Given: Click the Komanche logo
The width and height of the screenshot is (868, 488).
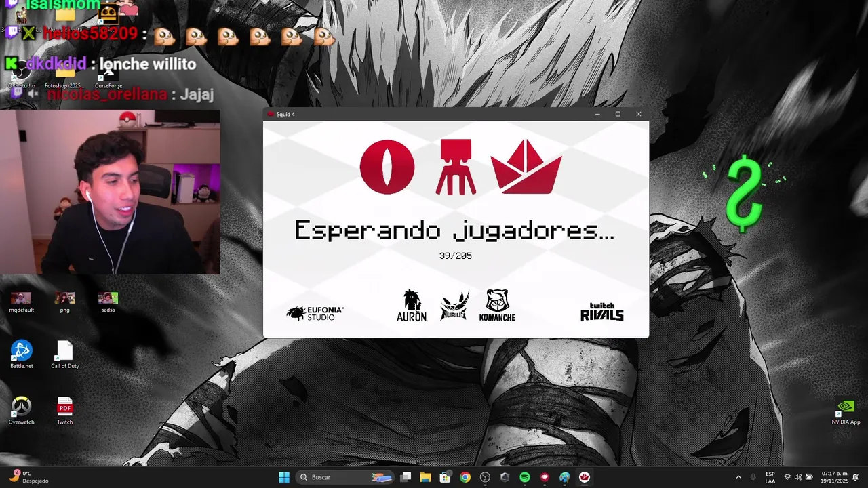Looking at the screenshot, I should 497,306.
